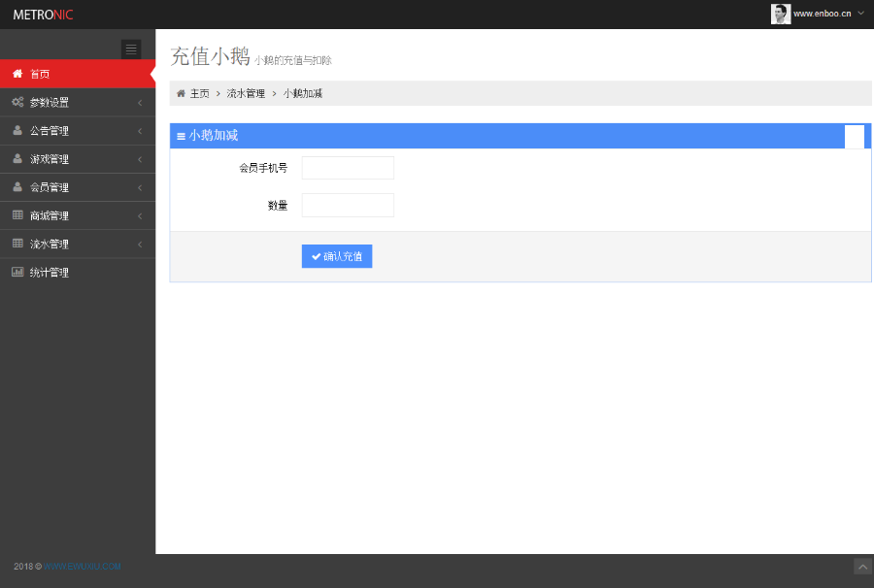Viewport: 874px width, 588px height.
Task: Click the 2018 © copyright text
Action: coord(28,567)
